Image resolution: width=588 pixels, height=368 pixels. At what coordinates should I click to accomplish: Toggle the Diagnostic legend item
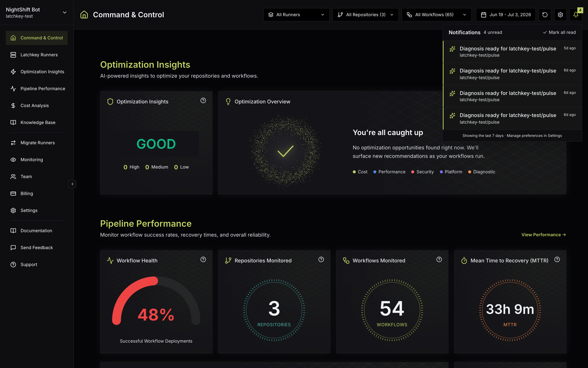[482, 172]
